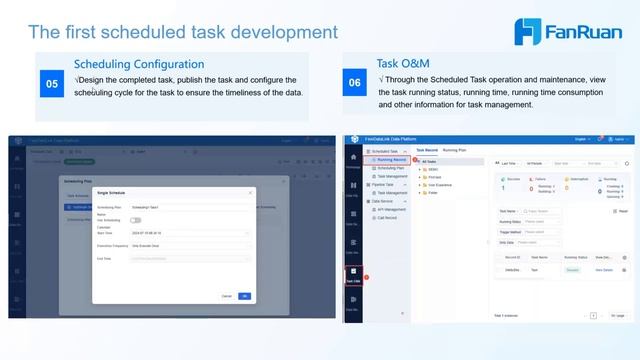Screen dimensions: 640x360
Task: Open the Only Data dropdown filter
Action: pos(538,242)
